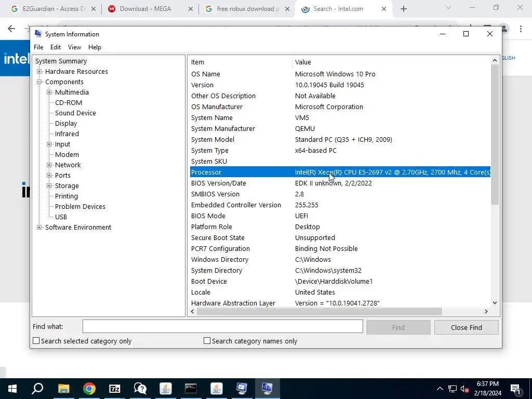Open File Explorer from the taskbar

[63, 389]
